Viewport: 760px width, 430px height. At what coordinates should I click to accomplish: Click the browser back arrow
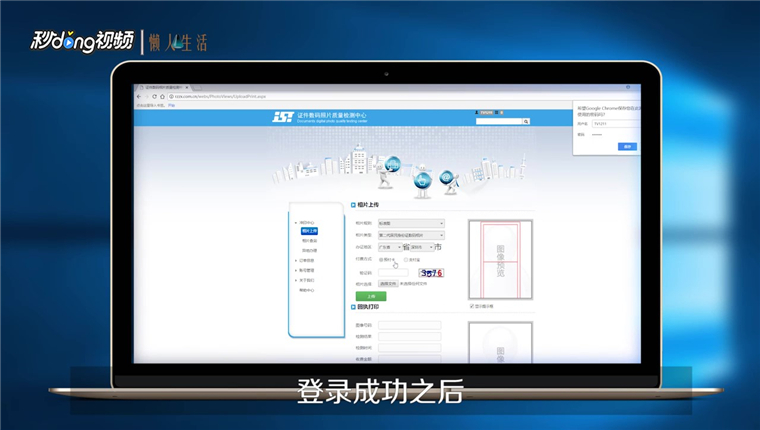[x=139, y=96]
